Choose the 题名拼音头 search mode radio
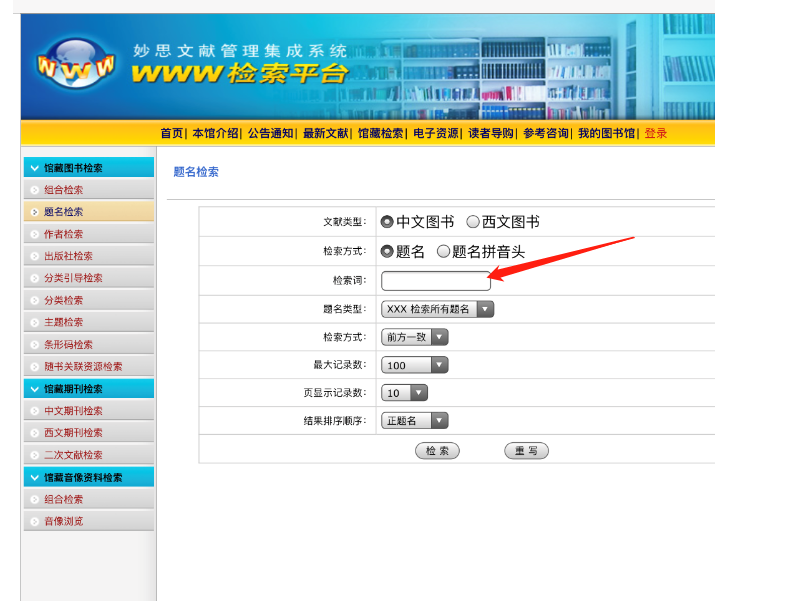Screen dimensions: 806x601 pyautogui.click(x=443, y=252)
